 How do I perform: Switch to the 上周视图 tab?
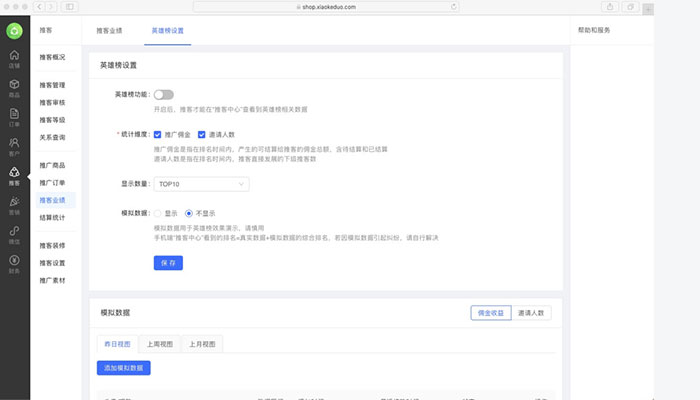tap(158, 344)
